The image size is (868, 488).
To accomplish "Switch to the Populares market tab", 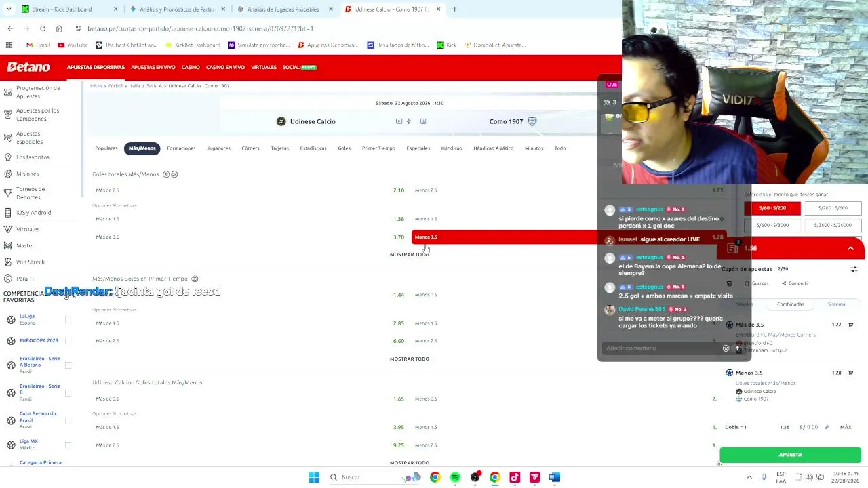I will (x=106, y=148).
